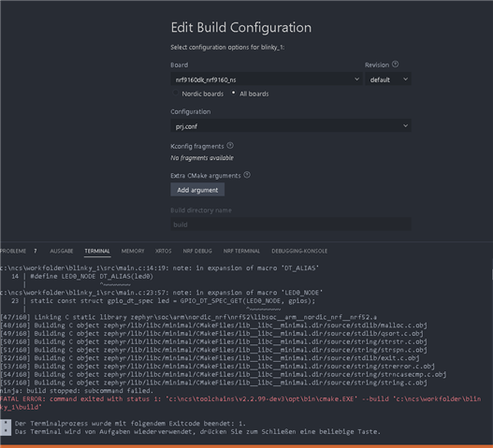Select the Nordic boards radio option
This screenshot has width=493, height=448.
[x=176, y=94]
